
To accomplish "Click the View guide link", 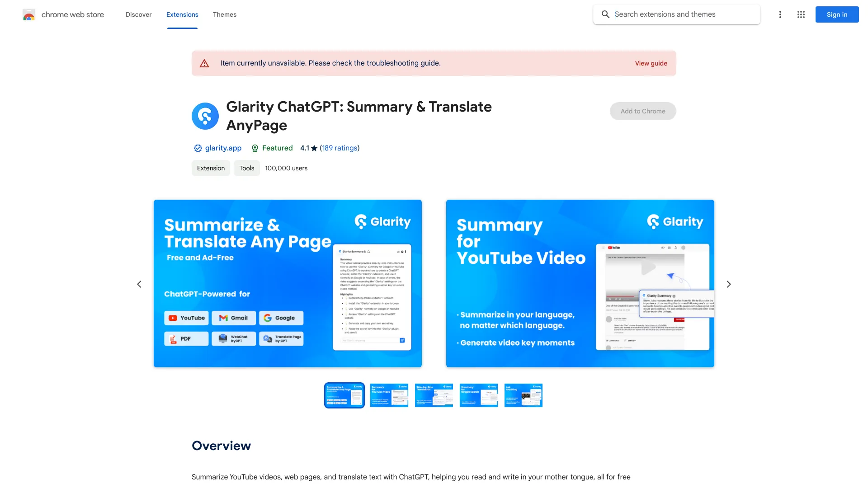I will 651,63.
